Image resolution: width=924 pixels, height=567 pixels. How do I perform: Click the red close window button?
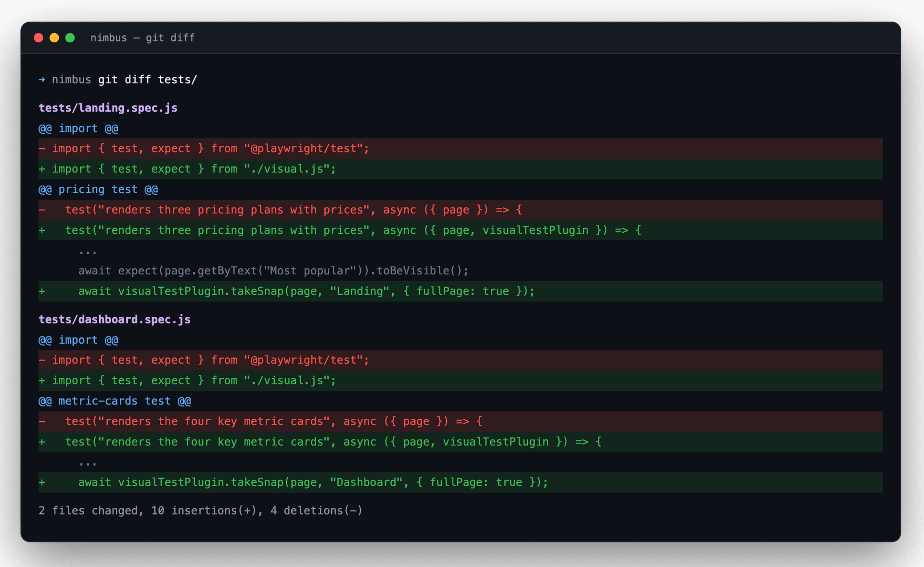point(38,38)
